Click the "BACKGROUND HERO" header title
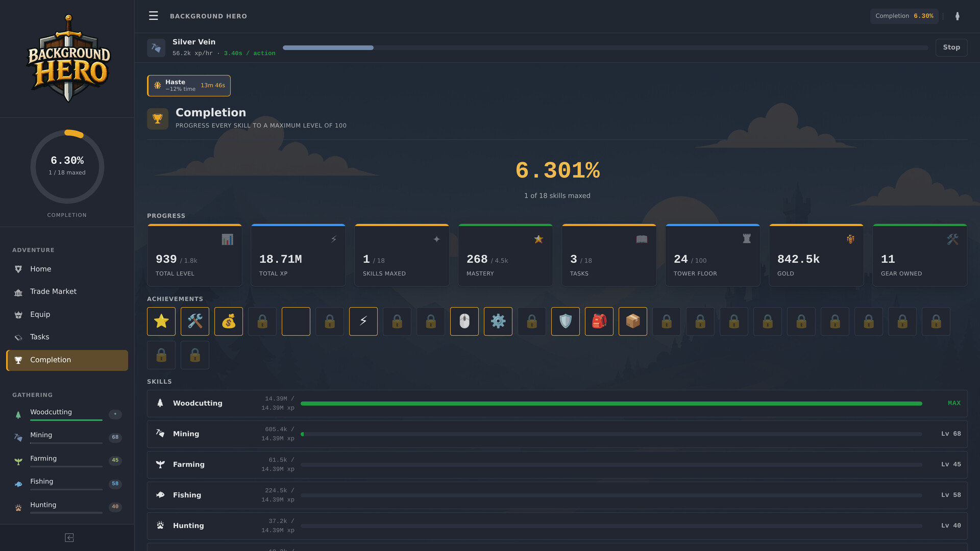 click(208, 16)
